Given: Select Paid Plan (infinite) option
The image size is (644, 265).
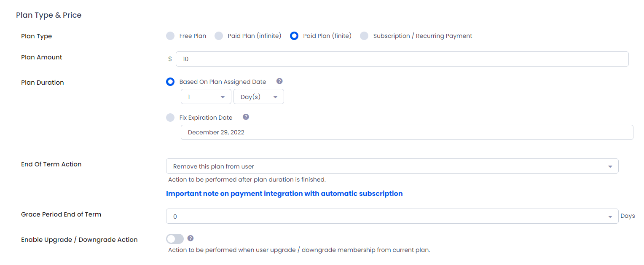Looking at the screenshot, I should pos(219,36).
